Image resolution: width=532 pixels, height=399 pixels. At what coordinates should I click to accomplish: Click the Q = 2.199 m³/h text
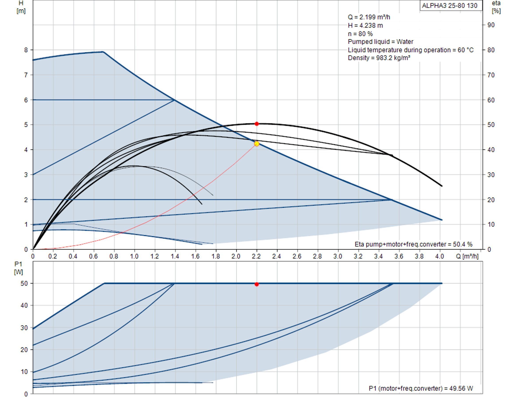(x=369, y=17)
